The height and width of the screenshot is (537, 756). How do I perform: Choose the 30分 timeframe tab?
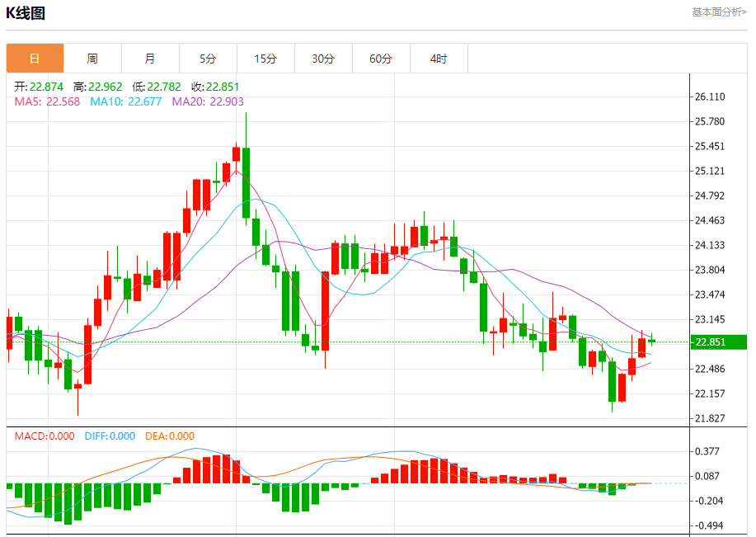(323, 59)
